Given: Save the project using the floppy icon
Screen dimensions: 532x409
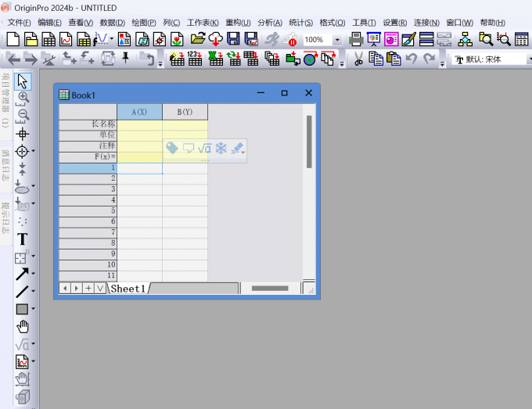Looking at the screenshot, I should pos(233,39).
